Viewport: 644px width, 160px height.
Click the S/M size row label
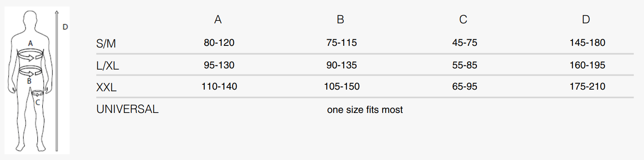pos(106,43)
